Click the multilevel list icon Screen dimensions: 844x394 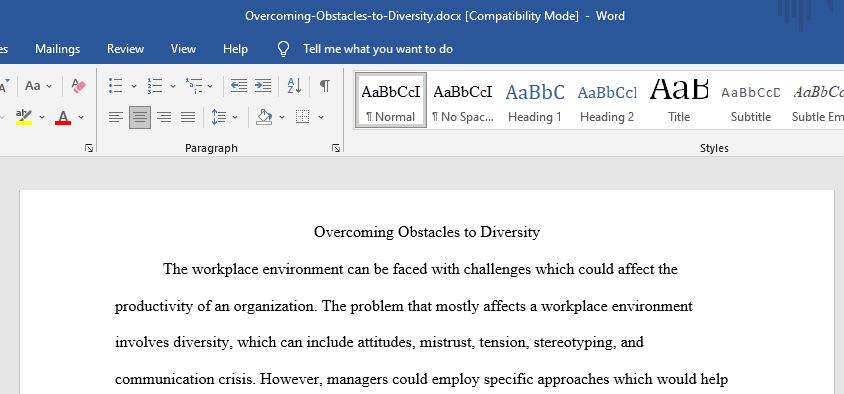click(x=194, y=86)
